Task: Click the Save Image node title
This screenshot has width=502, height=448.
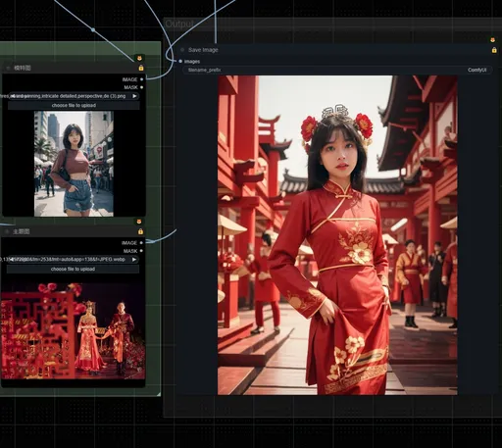Action: pyautogui.click(x=203, y=50)
